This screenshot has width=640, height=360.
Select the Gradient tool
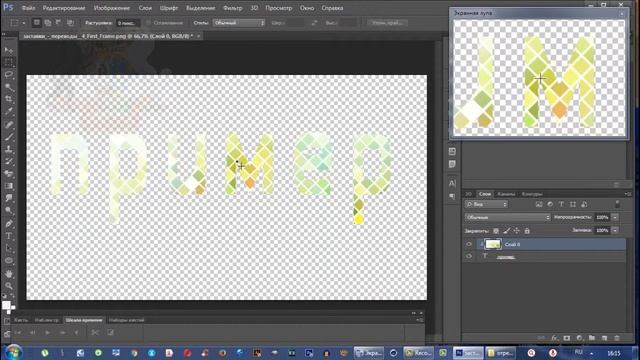9,186
